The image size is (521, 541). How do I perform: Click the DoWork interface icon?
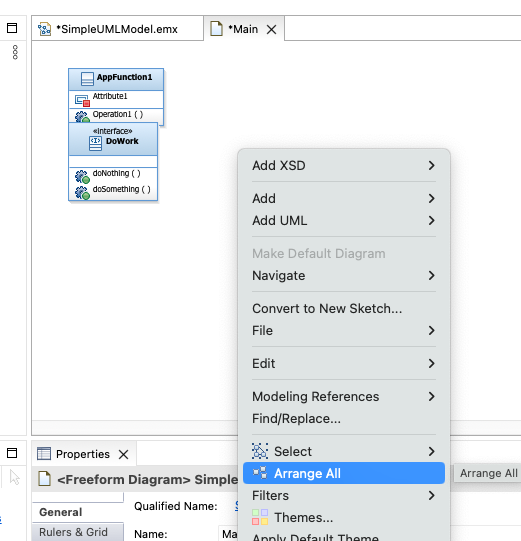[95, 143]
